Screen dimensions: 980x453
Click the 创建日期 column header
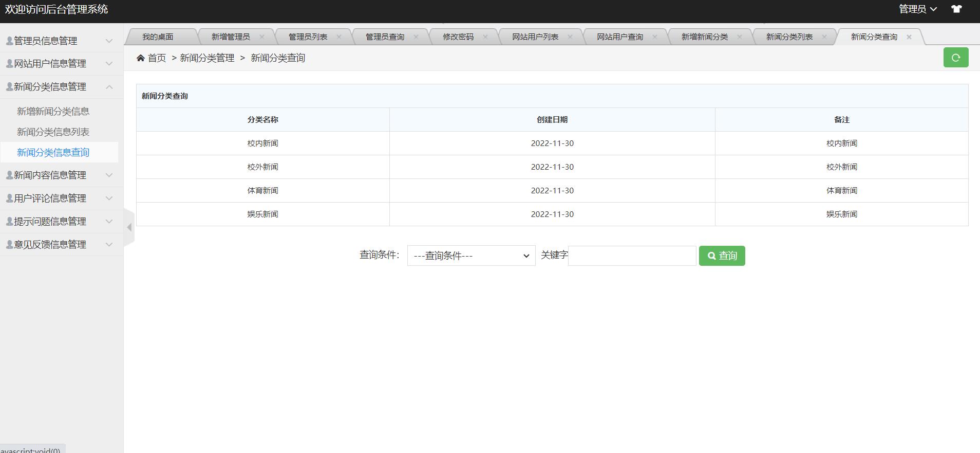552,120
